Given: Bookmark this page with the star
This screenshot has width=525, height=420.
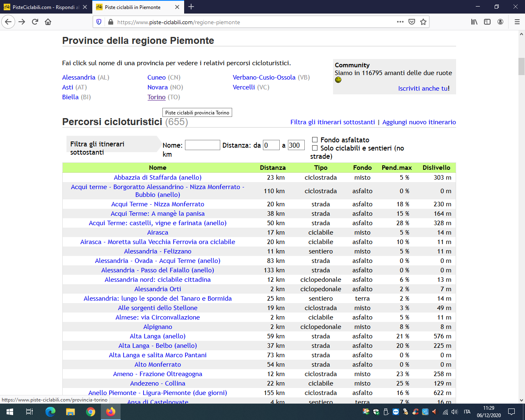Looking at the screenshot, I should (423, 22).
